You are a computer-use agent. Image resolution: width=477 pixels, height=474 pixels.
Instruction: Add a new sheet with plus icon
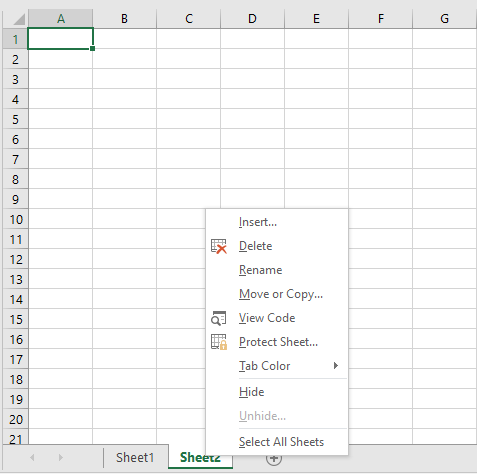click(274, 459)
